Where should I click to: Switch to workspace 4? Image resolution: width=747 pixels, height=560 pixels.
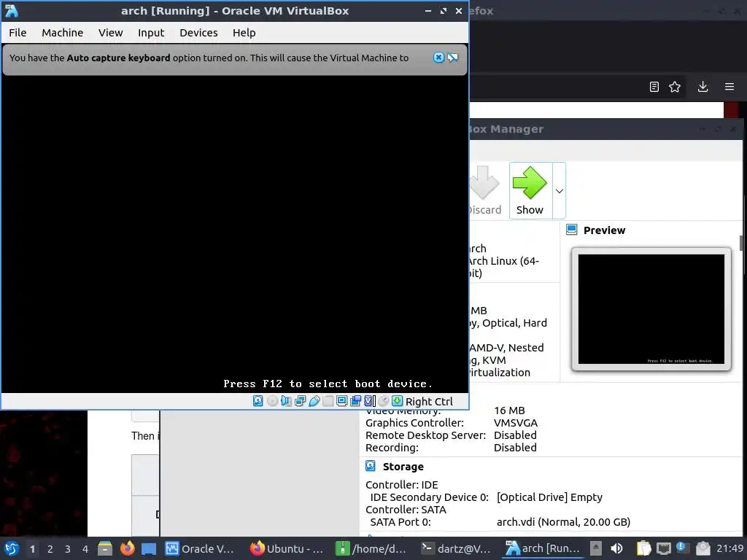(85, 549)
